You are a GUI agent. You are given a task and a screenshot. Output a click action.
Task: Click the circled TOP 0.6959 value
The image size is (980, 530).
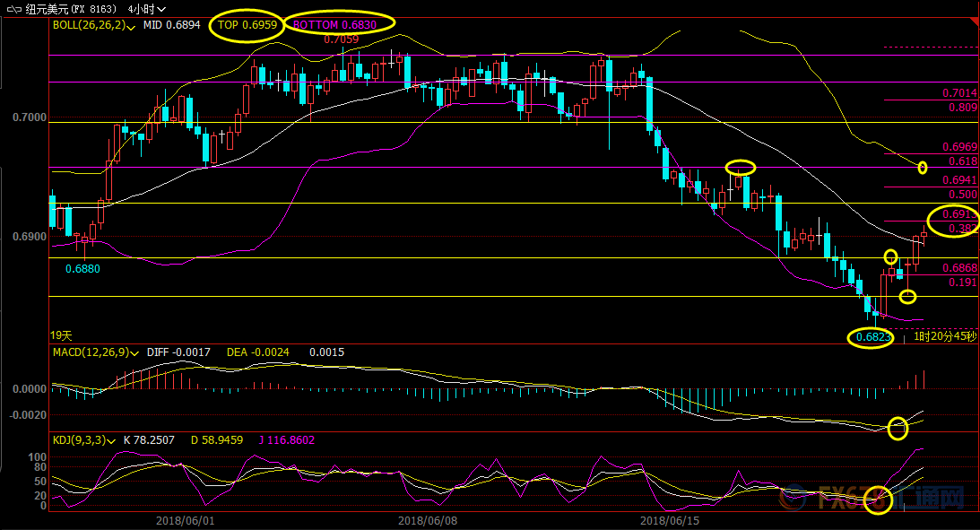(247, 26)
